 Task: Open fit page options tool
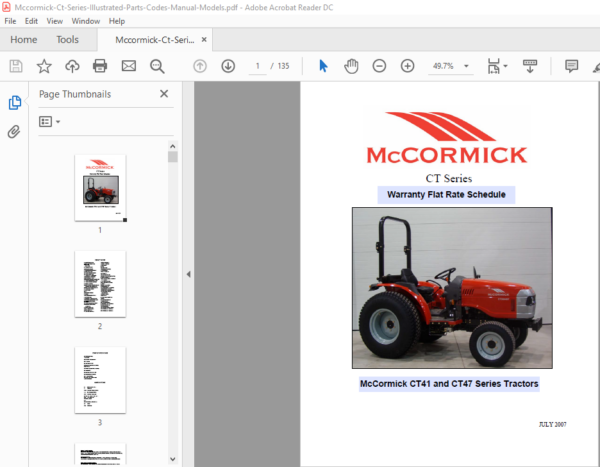coord(497,66)
